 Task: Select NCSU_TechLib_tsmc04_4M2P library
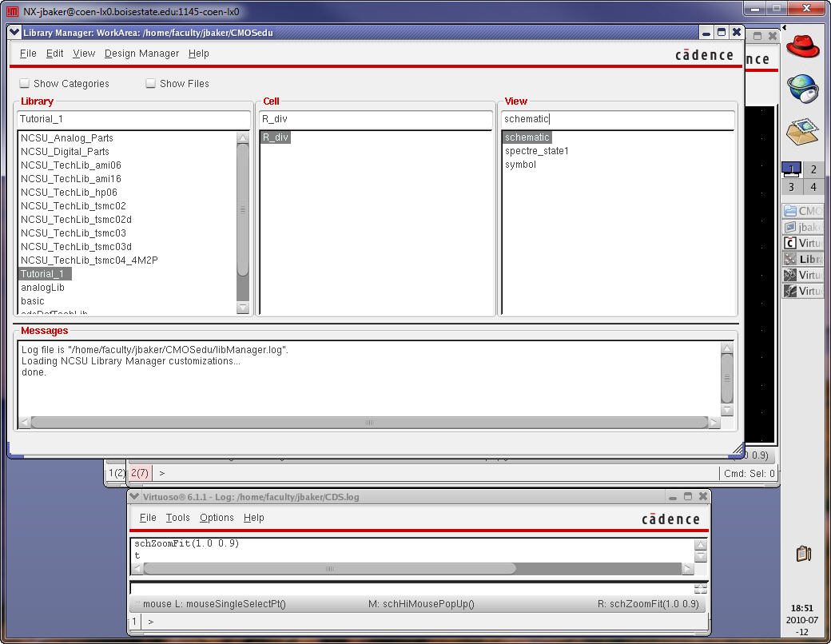tap(89, 260)
